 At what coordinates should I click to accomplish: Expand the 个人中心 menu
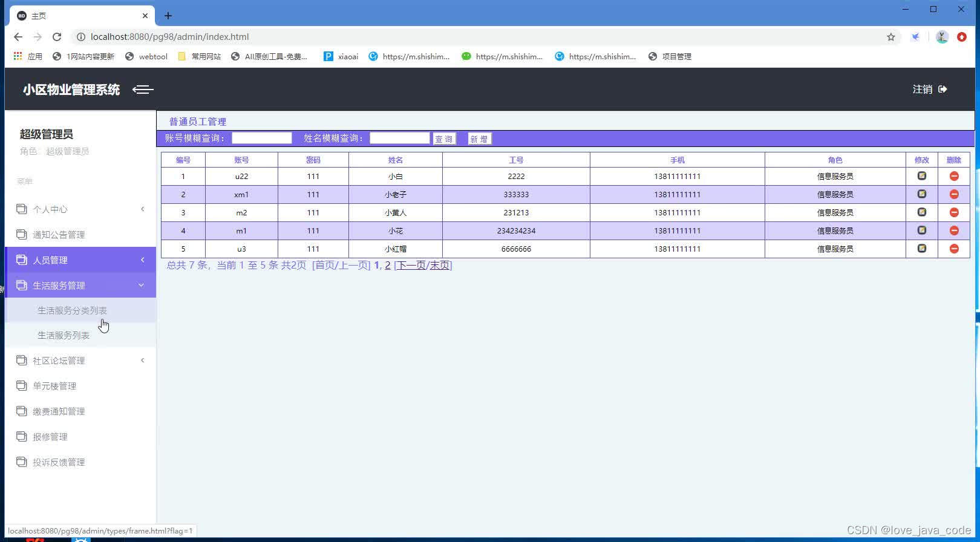coord(80,209)
